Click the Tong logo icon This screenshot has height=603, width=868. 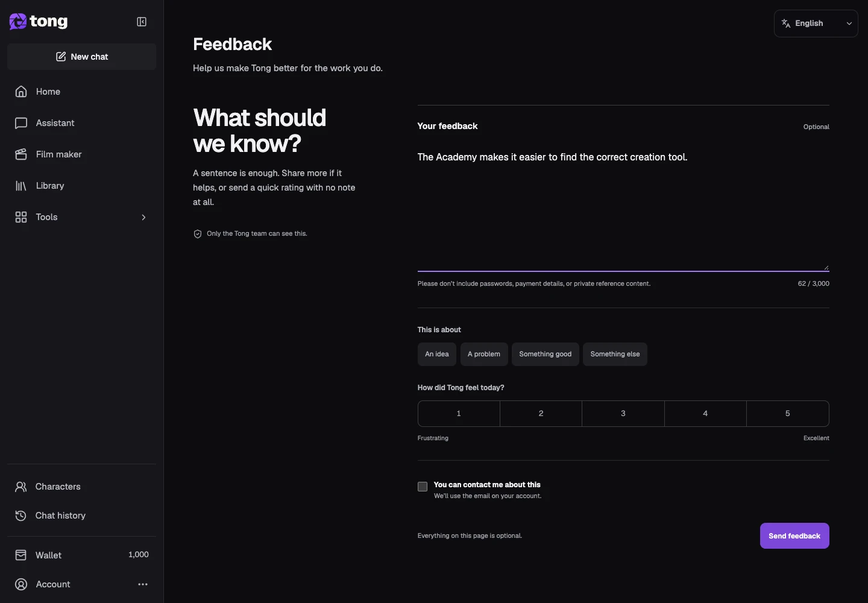[18, 22]
